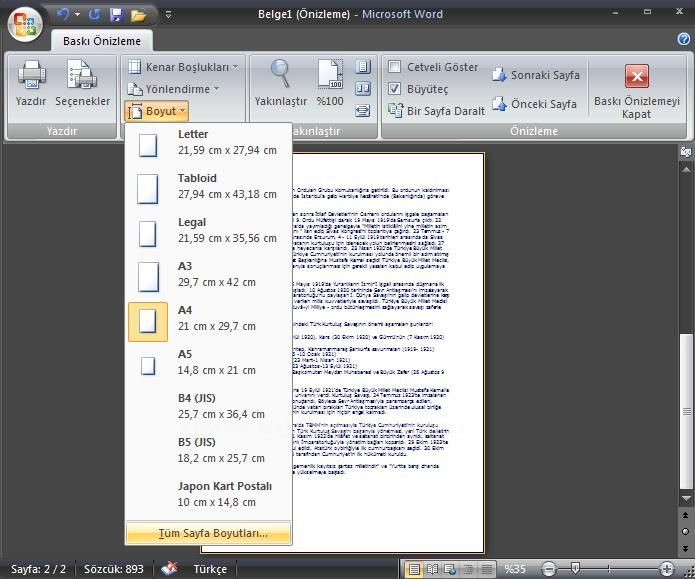695x579 pixels.
Task: Collapse the Boyut size dropdown
Action: click(x=157, y=111)
